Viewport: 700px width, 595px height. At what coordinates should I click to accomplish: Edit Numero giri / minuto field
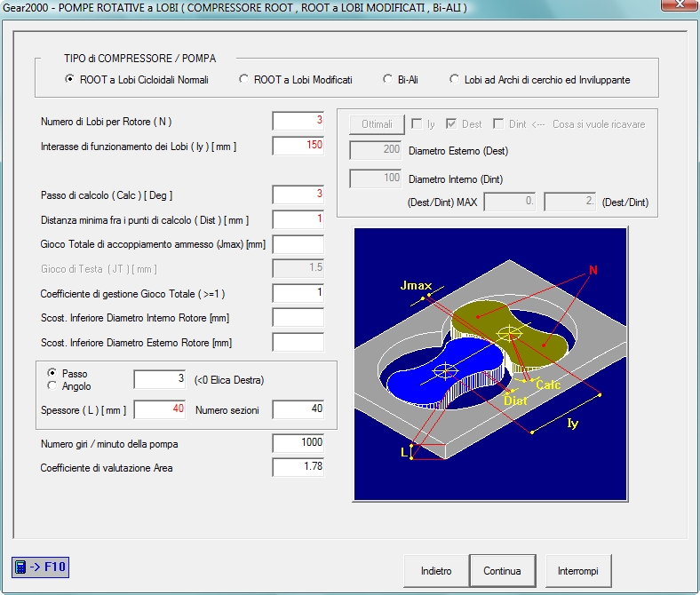298,443
